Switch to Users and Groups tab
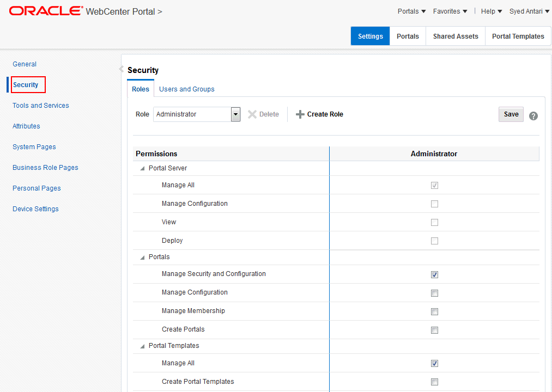The height and width of the screenshot is (392, 552). tap(186, 89)
